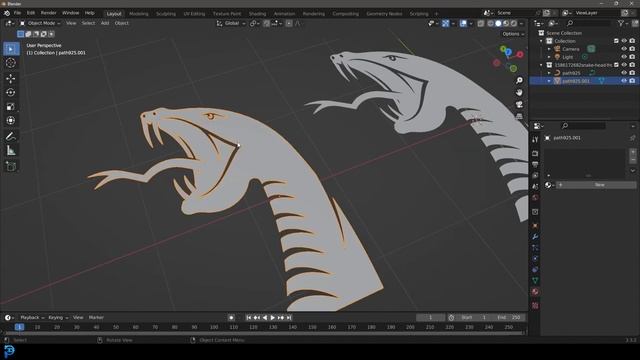Open the File menu
640x360 pixels.
(17, 13)
